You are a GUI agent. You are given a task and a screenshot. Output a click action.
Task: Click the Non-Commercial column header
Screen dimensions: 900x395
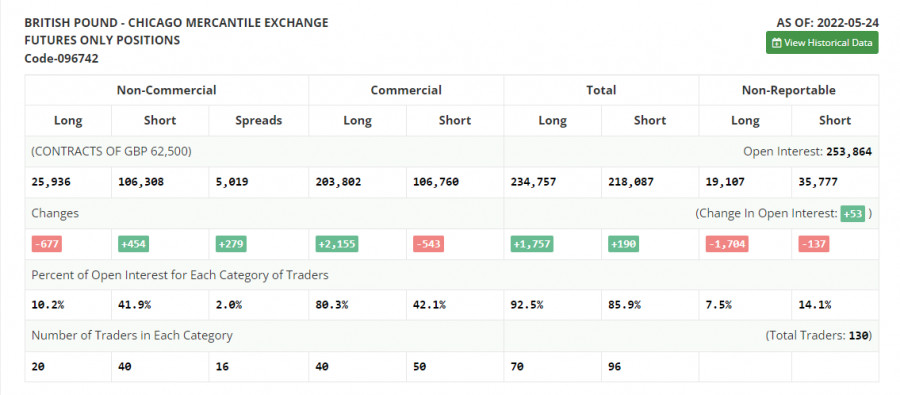(x=166, y=90)
